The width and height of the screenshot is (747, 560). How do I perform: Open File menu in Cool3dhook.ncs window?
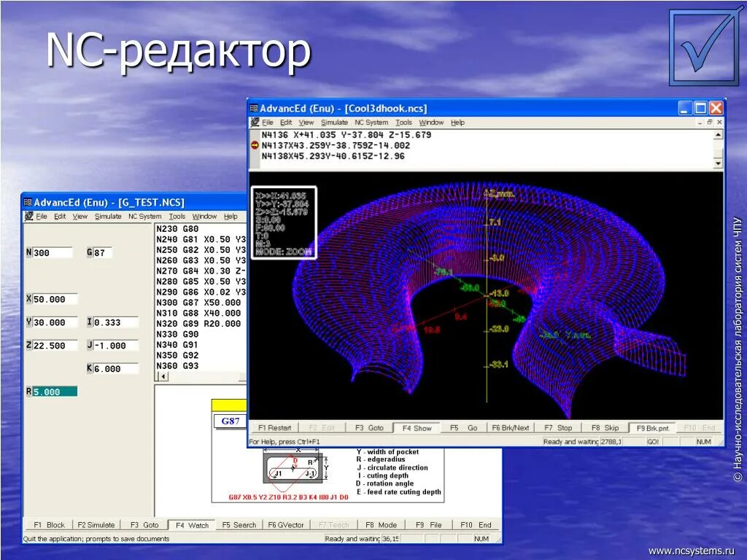pyautogui.click(x=268, y=122)
